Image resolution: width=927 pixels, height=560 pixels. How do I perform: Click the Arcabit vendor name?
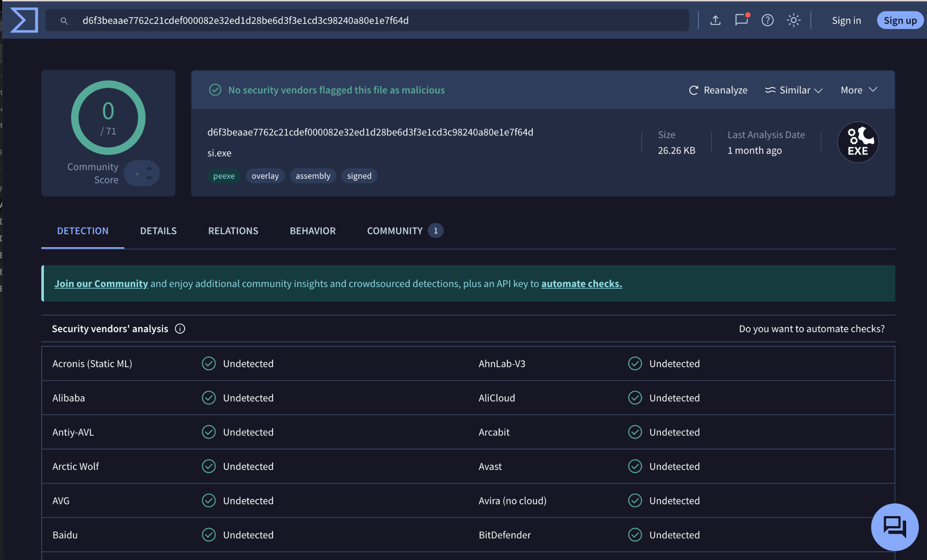494,432
